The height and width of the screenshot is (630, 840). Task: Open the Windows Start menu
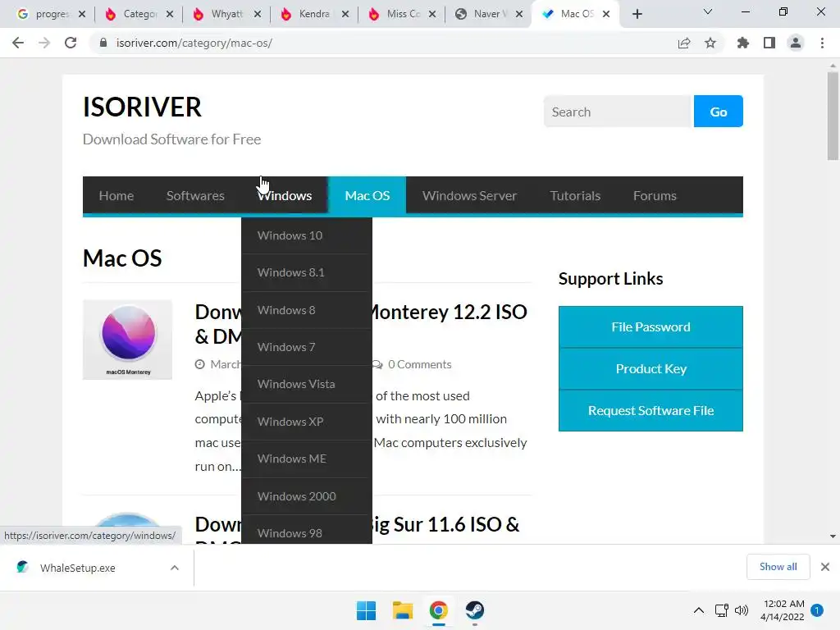pyautogui.click(x=367, y=610)
